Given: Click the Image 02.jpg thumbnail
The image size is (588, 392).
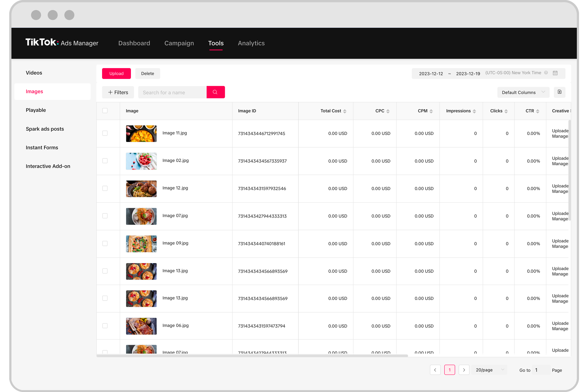Looking at the screenshot, I should tap(141, 161).
